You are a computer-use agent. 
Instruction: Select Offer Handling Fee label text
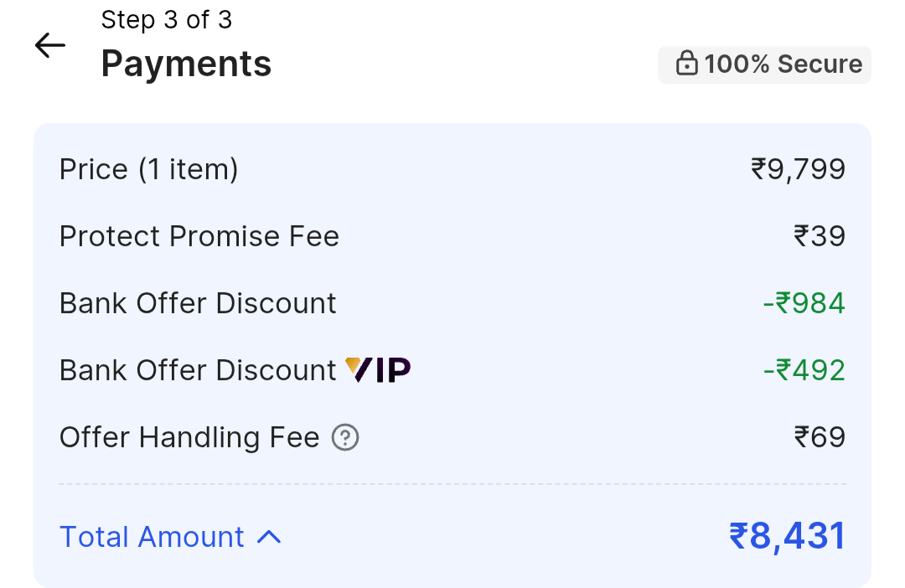(x=189, y=437)
